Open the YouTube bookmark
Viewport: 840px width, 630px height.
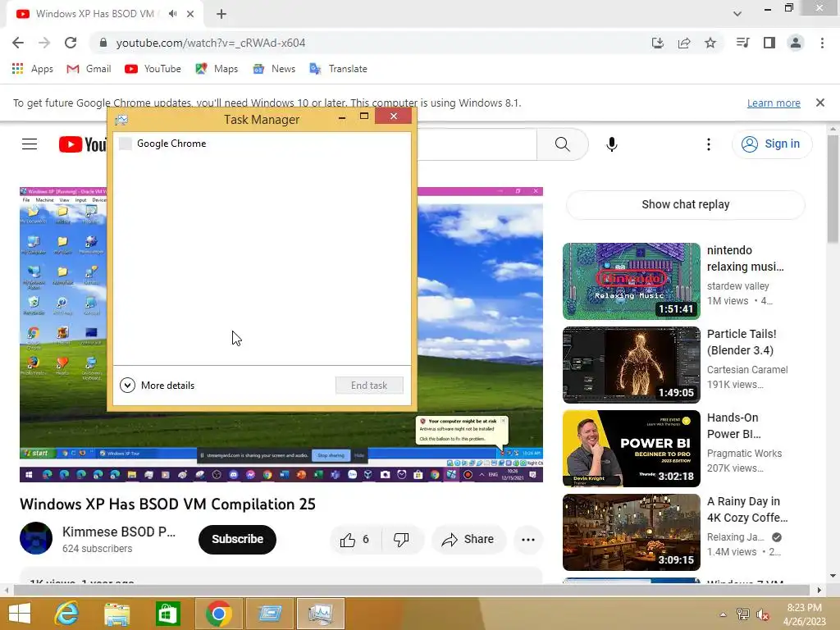pyautogui.click(x=153, y=69)
